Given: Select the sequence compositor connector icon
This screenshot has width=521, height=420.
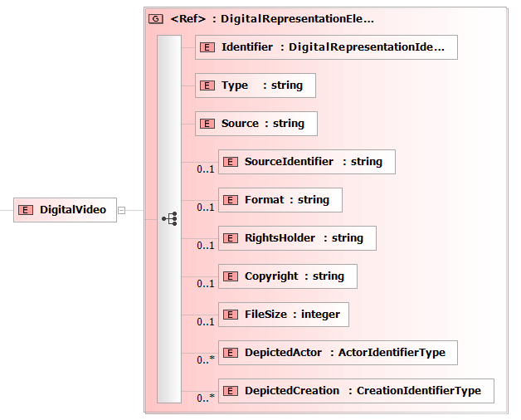Looking at the screenshot, I should point(169,219).
